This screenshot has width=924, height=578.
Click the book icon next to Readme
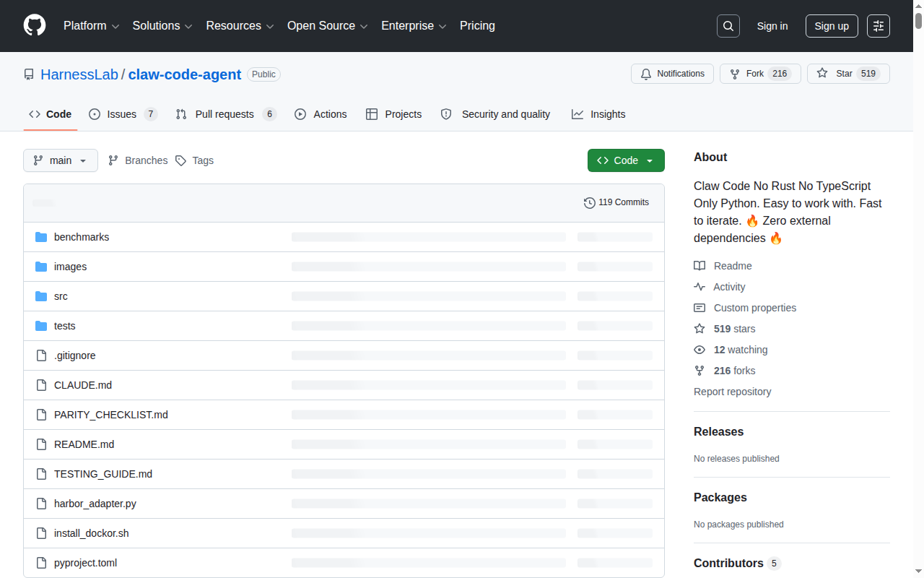pos(699,266)
